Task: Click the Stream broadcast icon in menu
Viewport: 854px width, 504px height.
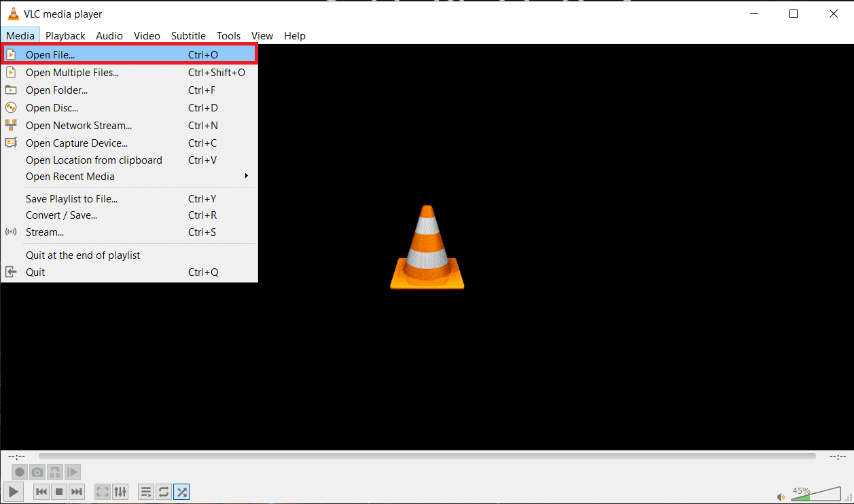Action: tap(11, 232)
